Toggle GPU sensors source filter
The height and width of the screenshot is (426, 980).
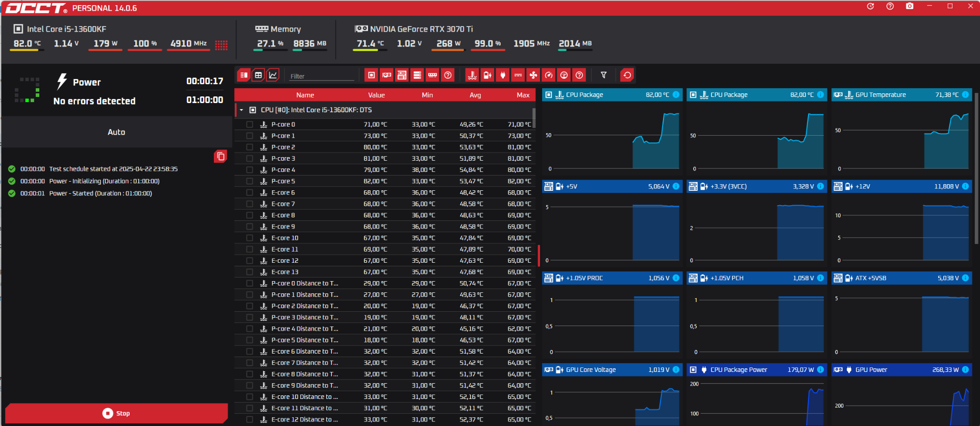click(387, 76)
